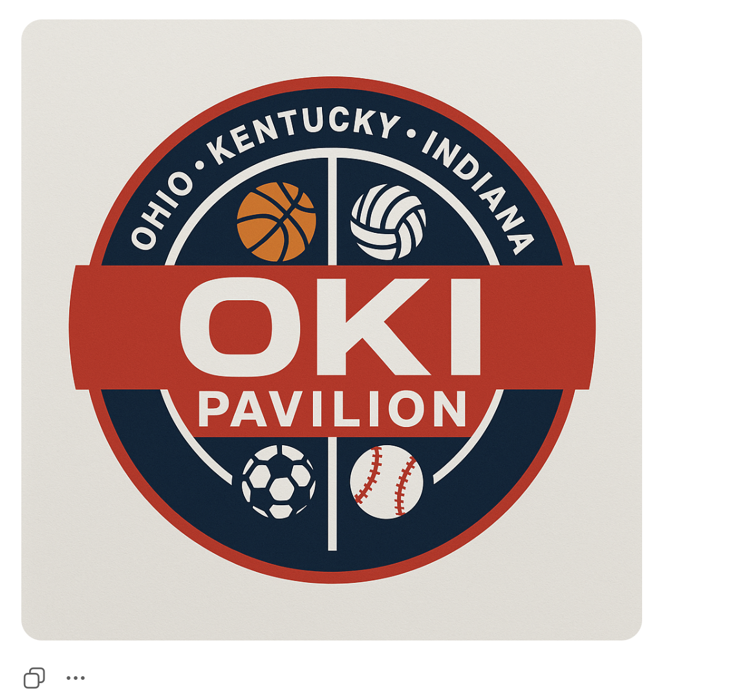This screenshot has height=700, width=732.
Task: Click the large letter K in OKI
Action: click(x=374, y=327)
